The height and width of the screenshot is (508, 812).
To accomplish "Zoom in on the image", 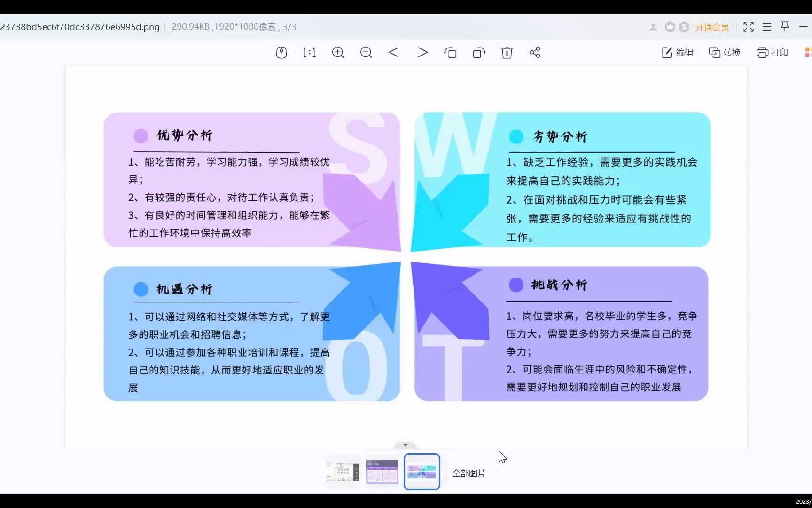I will click(338, 52).
